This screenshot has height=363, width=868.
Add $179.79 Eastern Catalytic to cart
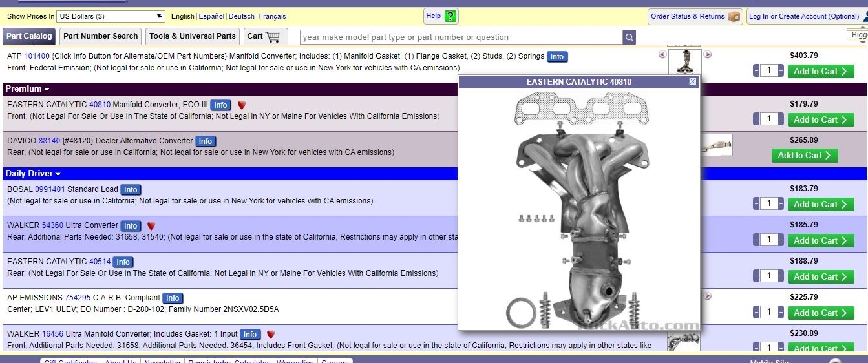(821, 119)
